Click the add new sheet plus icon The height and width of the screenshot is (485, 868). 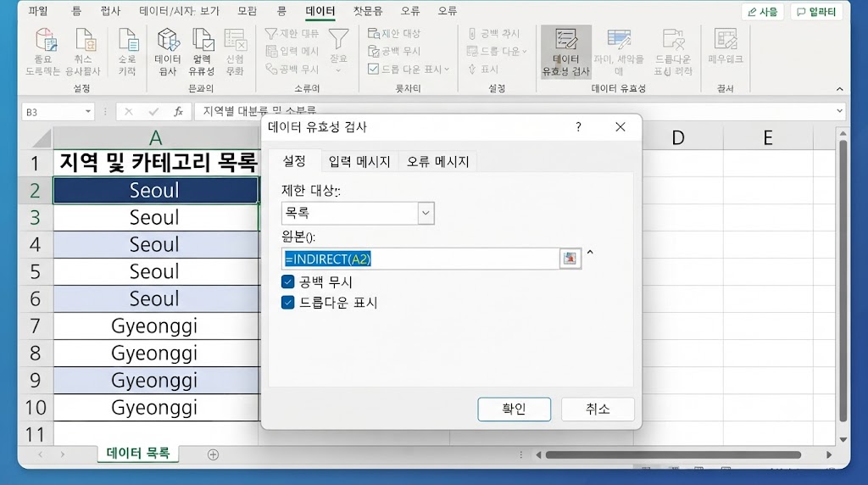click(213, 454)
